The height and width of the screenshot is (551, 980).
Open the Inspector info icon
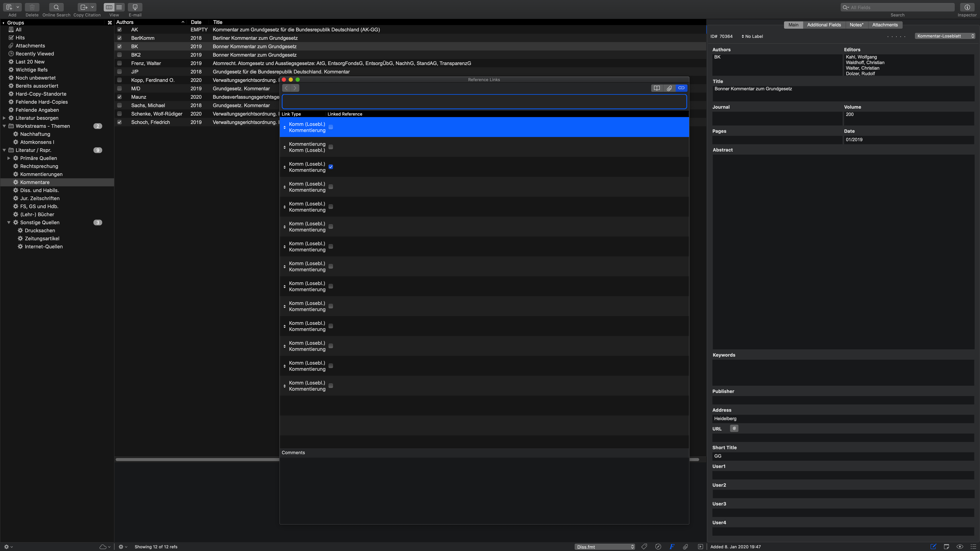click(x=967, y=7)
